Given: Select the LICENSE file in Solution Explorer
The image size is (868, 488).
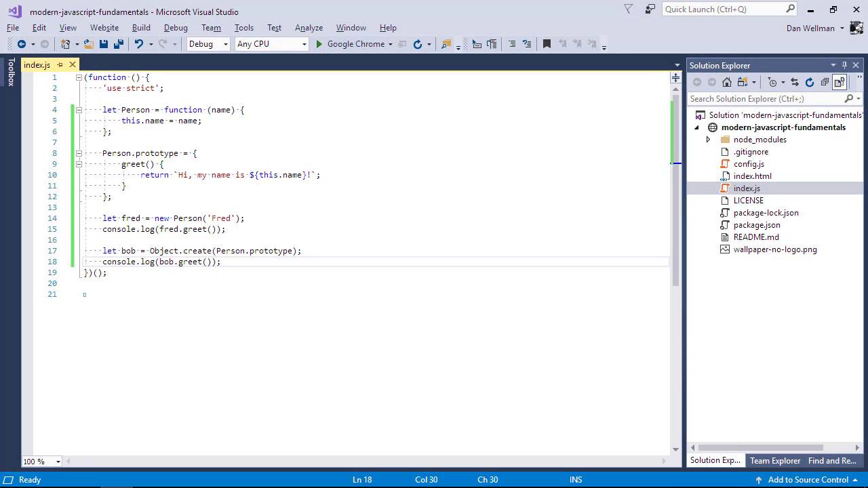Looking at the screenshot, I should tap(748, 201).
